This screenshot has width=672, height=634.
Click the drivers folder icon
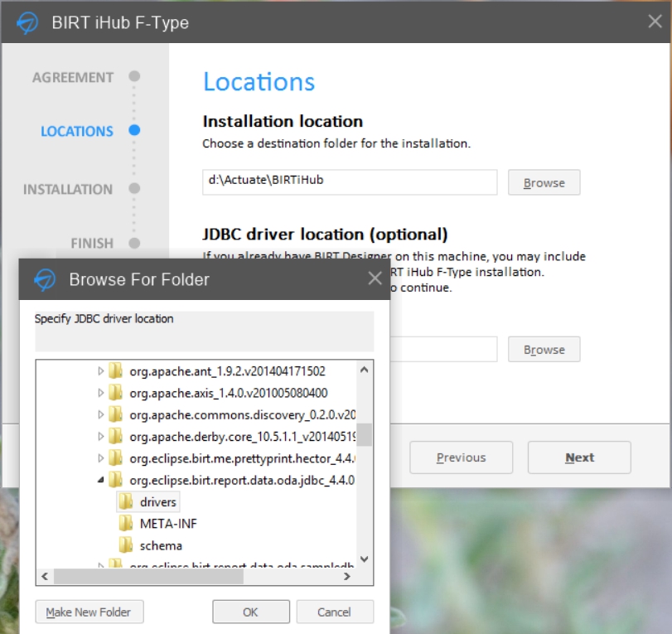[x=126, y=501]
